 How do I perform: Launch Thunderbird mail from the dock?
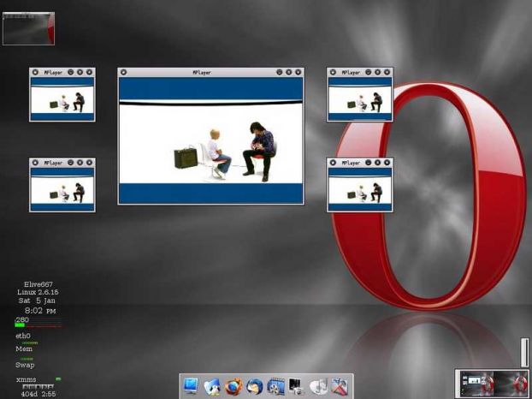[x=255, y=387]
